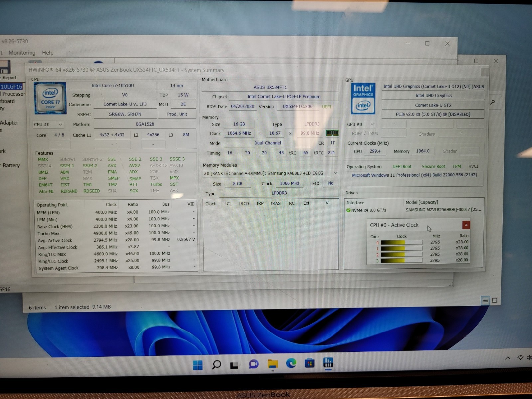The height and width of the screenshot is (399, 532).
Task: Switch File Explorer to details view
Action: tap(485, 301)
